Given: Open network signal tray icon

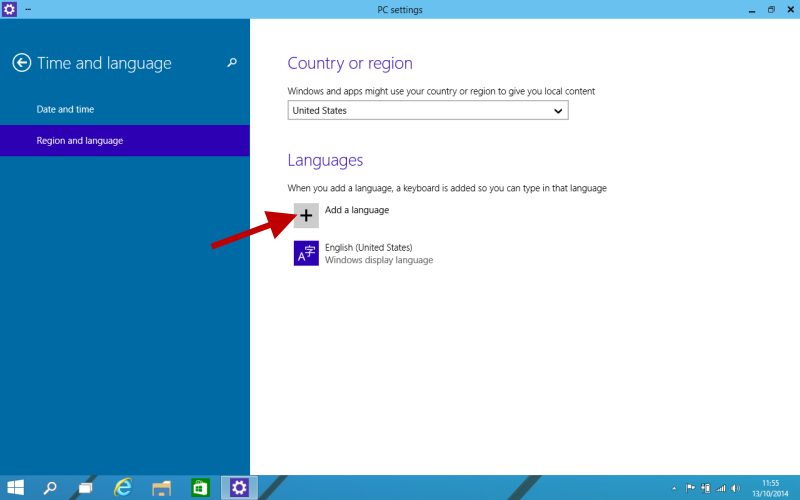Looking at the screenshot, I should point(720,488).
